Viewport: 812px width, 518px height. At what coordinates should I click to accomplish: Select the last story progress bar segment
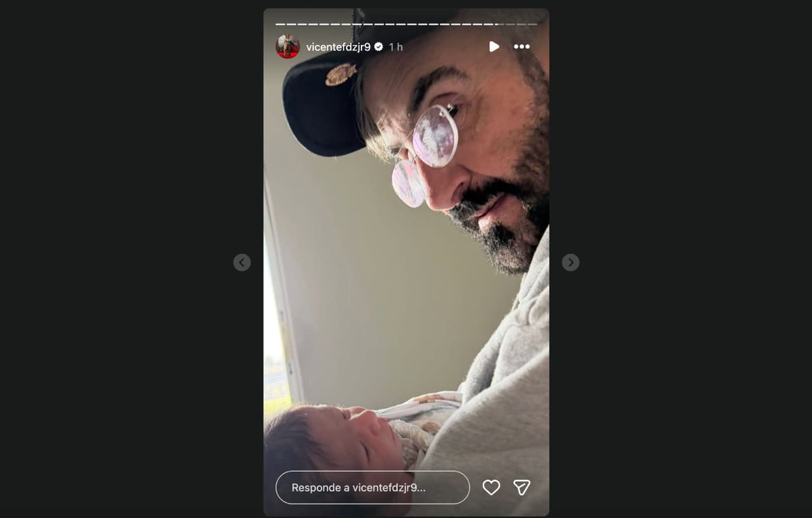pyautogui.click(x=532, y=24)
